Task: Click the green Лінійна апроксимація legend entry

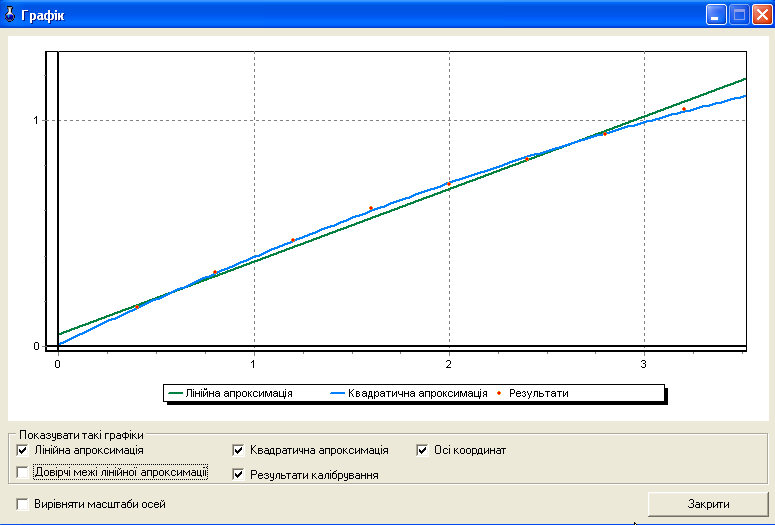Action: (x=231, y=394)
